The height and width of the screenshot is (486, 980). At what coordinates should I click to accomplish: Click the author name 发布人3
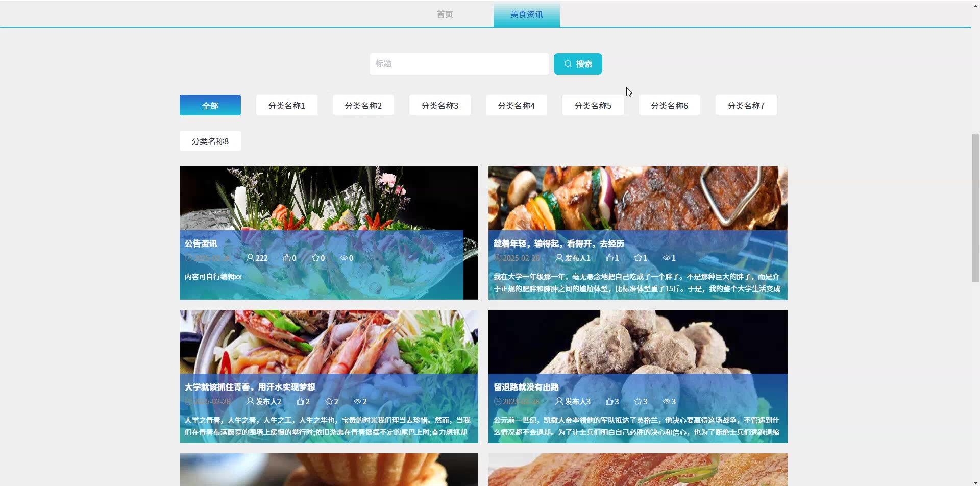pyautogui.click(x=578, y=402)
